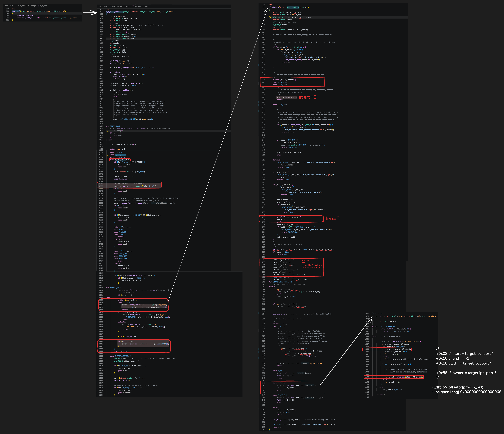Image resolution: width=504 pixels, height=434 pixels.
Task: Open clangd breadcrumb in the sys_fcntl_nocancel editor
Action: (x=127, y=6)
